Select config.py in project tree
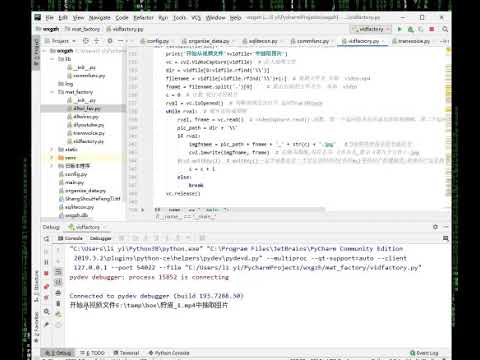This screenshot has width=480, height=360. pyautogui.click(x=73, y=174)
